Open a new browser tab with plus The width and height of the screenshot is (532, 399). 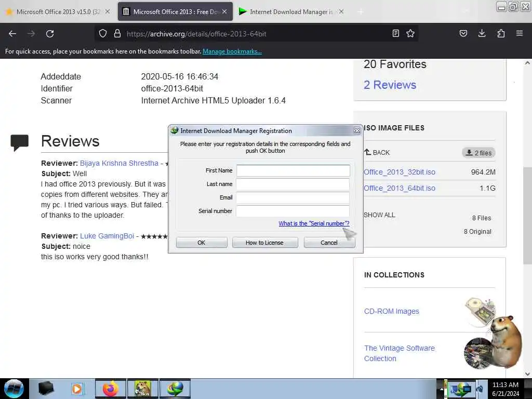click(x=361, y=12)
